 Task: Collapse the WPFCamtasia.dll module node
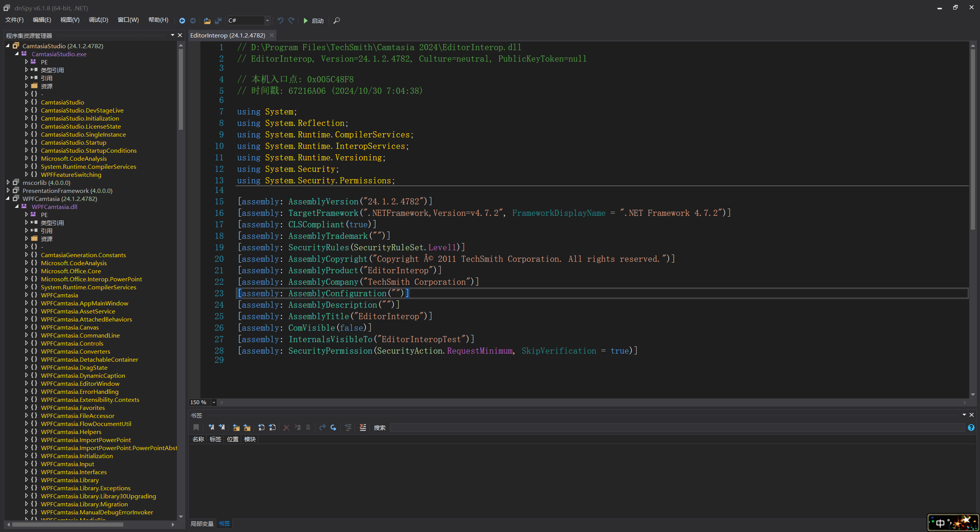(17, 206)
